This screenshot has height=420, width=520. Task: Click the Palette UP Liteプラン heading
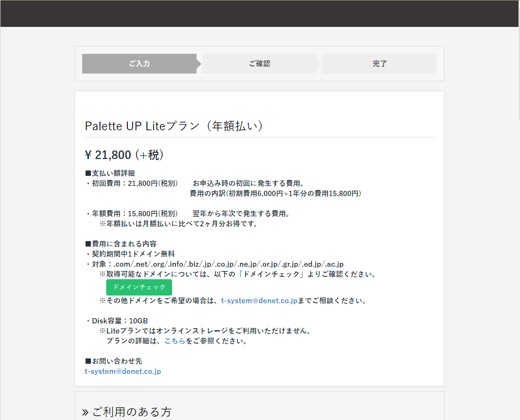pos(174,126)
